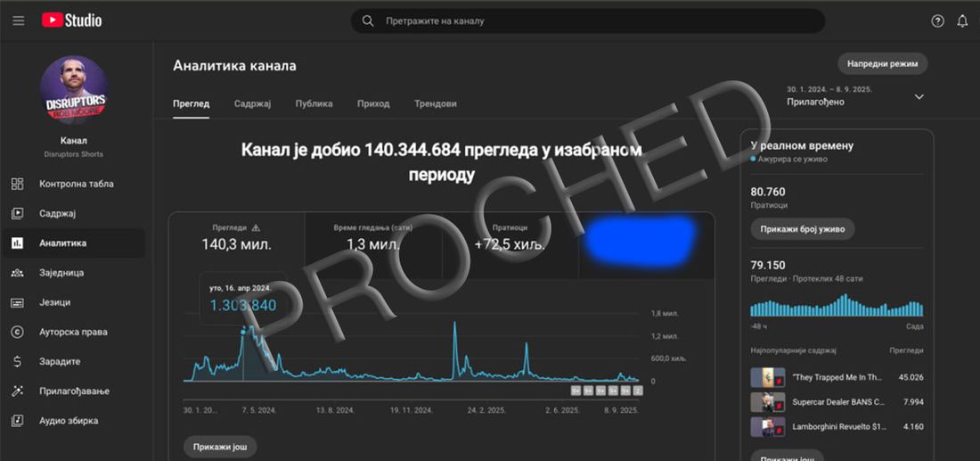The image size is (980, 461).
Task: Click the Контролна табла dashboard icon
Action: 18,184
